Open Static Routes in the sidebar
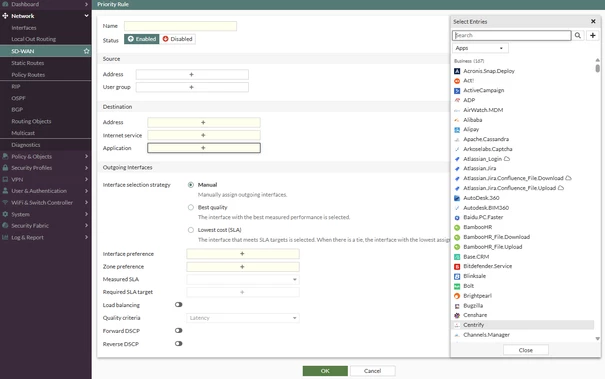 pos(27,63)
